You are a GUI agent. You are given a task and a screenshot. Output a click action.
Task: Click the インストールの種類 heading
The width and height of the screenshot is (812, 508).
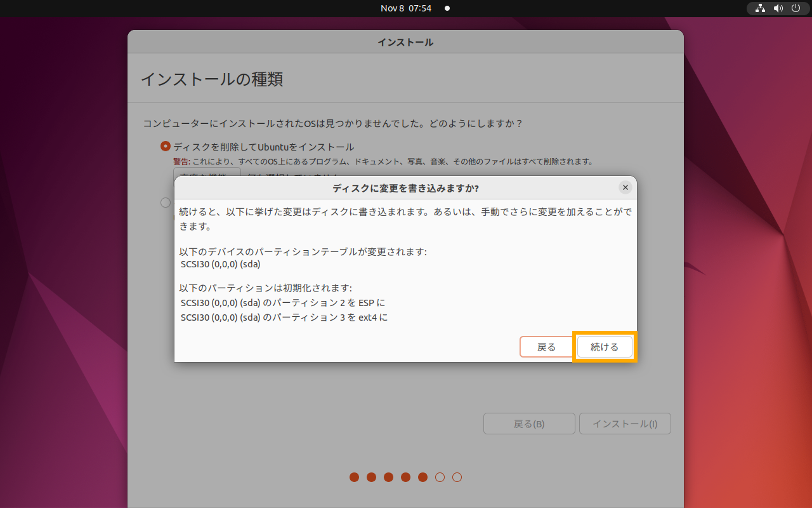(x=211, y=79)
